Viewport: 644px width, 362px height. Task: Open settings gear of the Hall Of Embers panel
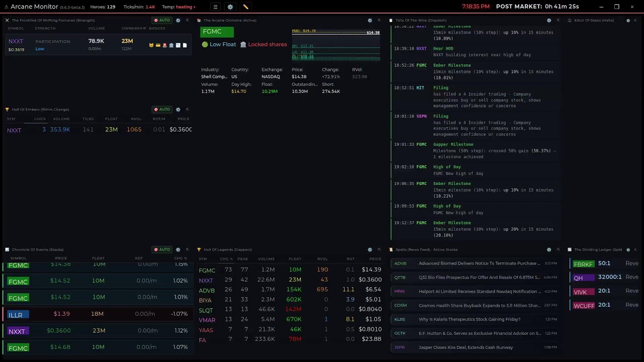pos(178,109)
